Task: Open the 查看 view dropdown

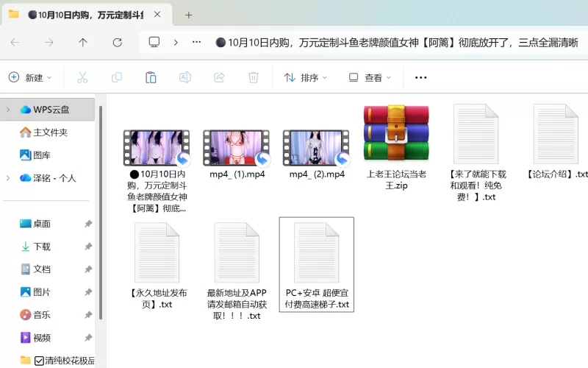Action: tap(370, 77)
